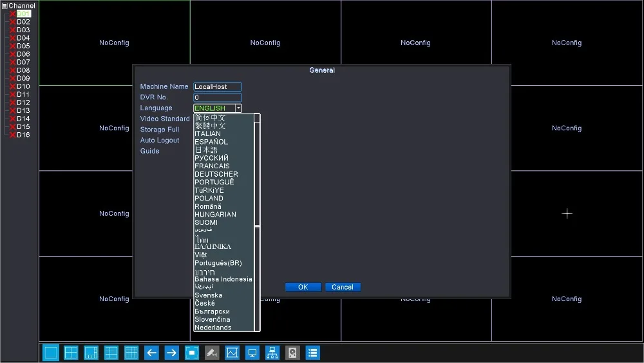The width and height of the screenshot is (644, 363).
Task: Choose Slovenčina language option
Action: click(x=212, y=319)
